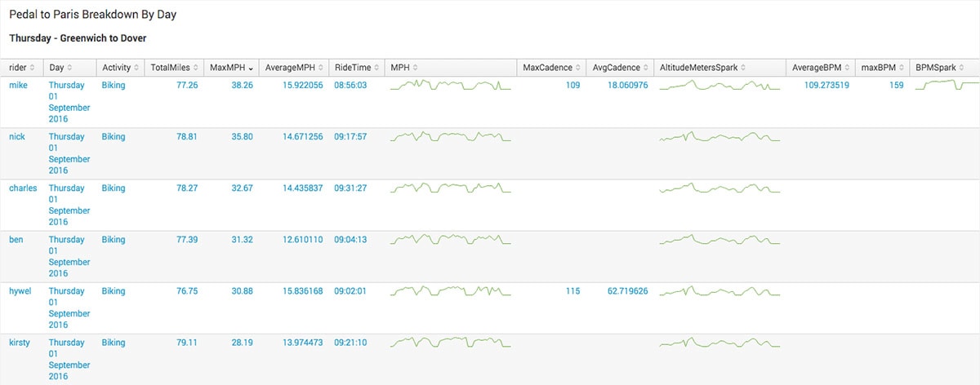The image size is (980, 385).
Task: Click AverageMPH value 12.610110
Action: coord(301,239)
